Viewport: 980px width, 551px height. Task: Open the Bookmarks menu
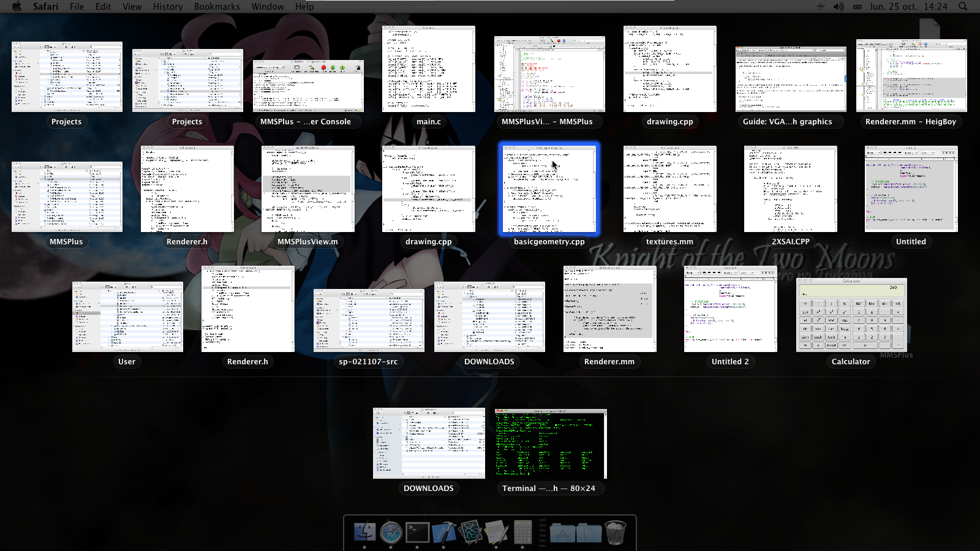point(217,7)
